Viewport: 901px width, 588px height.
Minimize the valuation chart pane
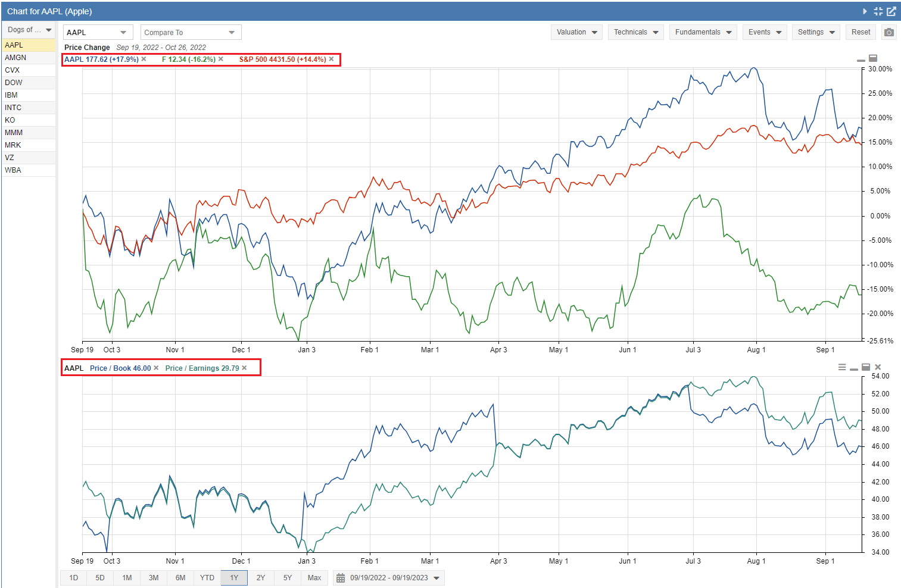tap(854, 369)
